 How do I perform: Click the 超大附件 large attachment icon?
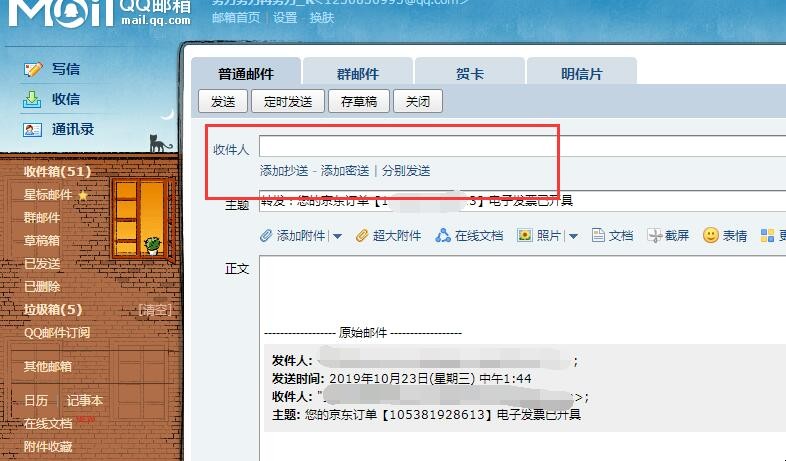[x=363, y=236]
